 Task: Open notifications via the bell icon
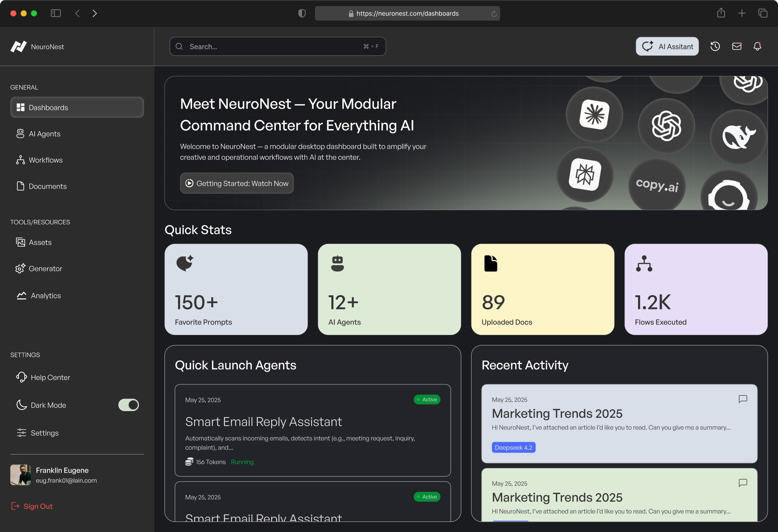coord(757,46)
